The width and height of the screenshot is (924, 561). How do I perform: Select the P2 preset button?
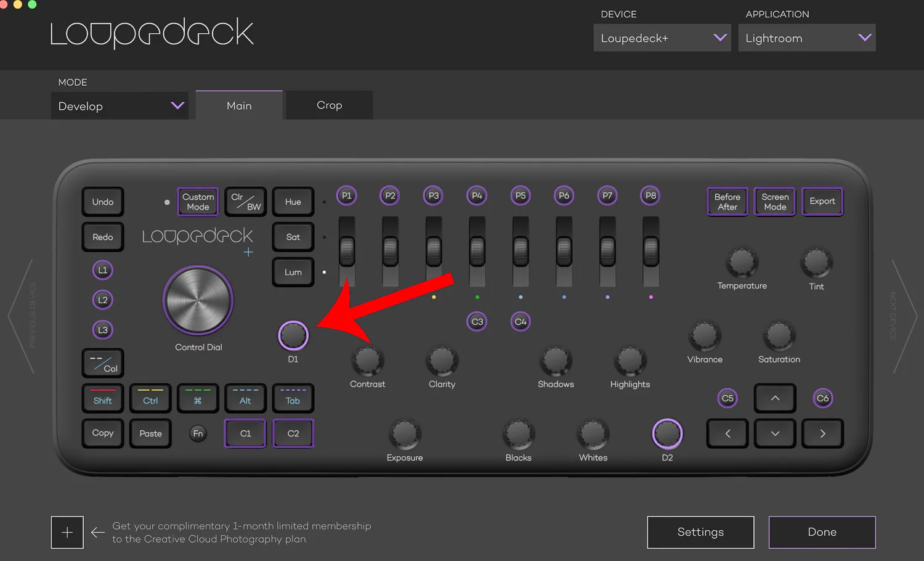[x=390, y=195]
